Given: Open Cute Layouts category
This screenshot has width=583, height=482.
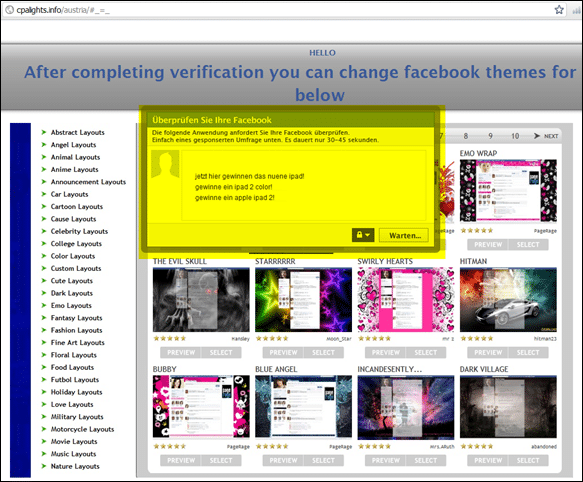Looking at the screenshot, I should pos(71,281).
